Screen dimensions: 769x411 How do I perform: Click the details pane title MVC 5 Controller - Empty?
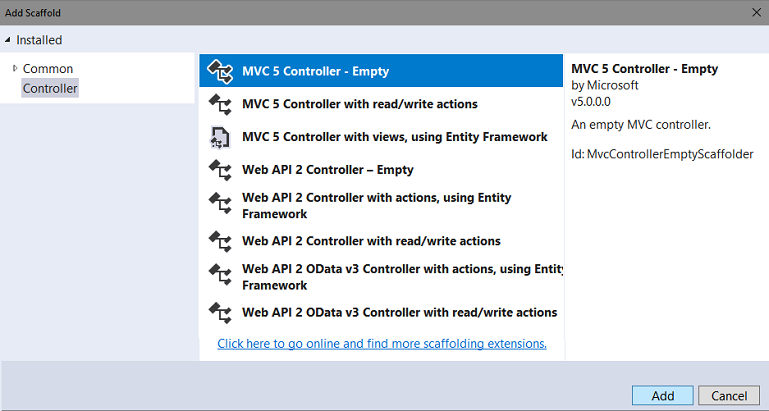pos(644,69)
